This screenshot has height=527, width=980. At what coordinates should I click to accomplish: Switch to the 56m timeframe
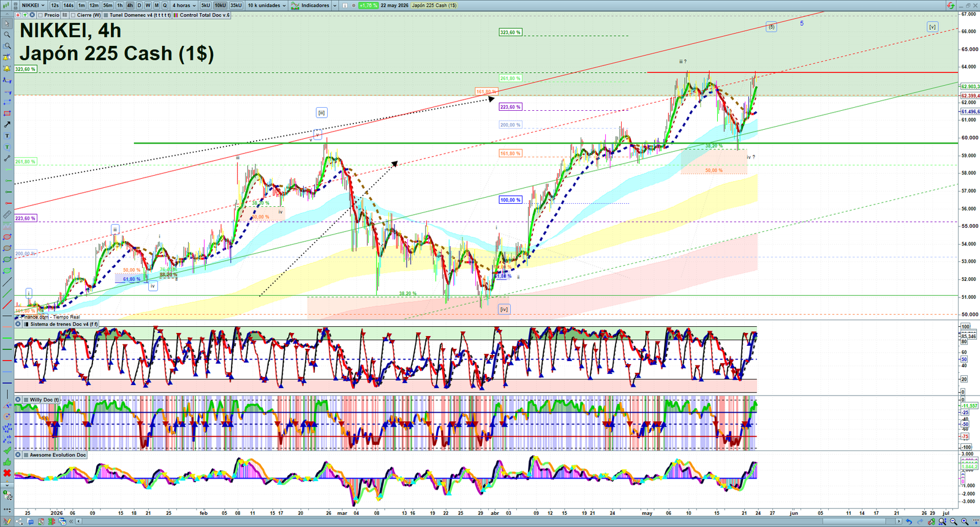(x=108, y=5)
